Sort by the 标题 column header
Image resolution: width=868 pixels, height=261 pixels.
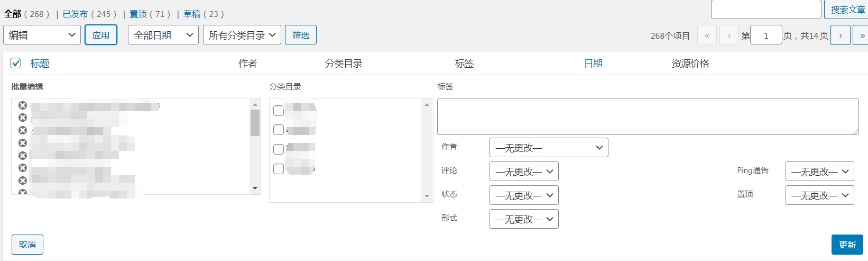(40, 64)
